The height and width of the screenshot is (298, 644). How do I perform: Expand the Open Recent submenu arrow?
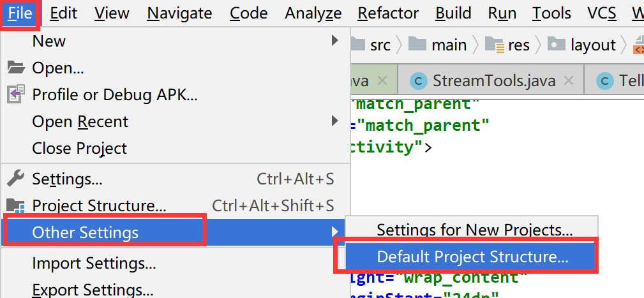pyautogui.click(x=335, y=121)
